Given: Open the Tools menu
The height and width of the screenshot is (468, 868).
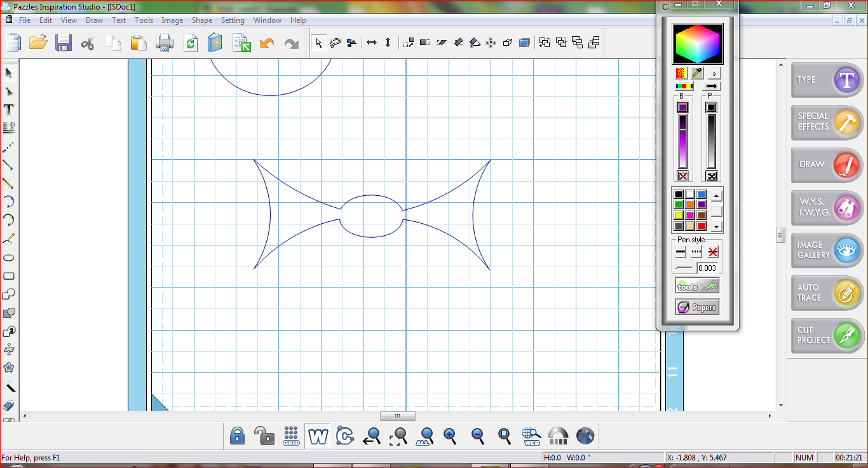Looking at the screenshot, I should (144, 20).
